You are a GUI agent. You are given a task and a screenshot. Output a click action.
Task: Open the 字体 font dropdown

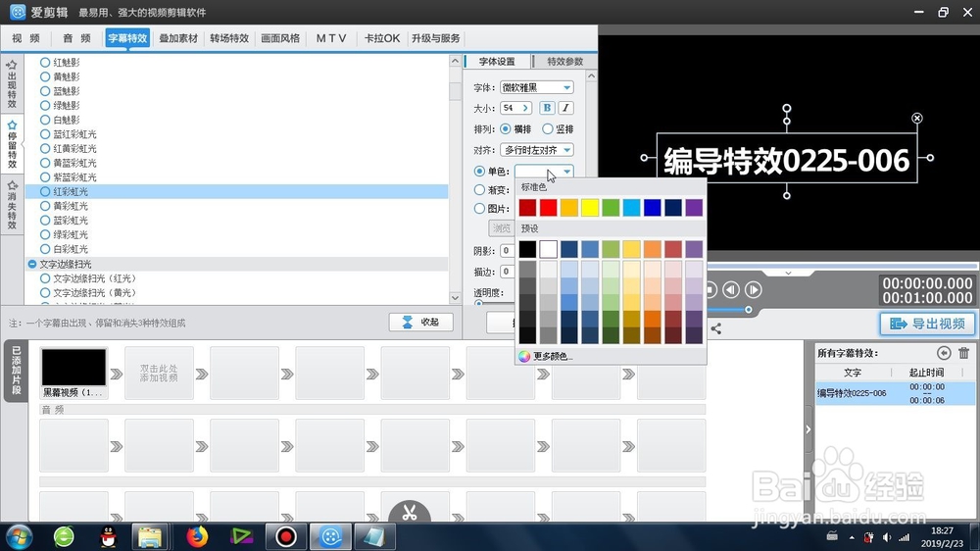tap(537, 87)
